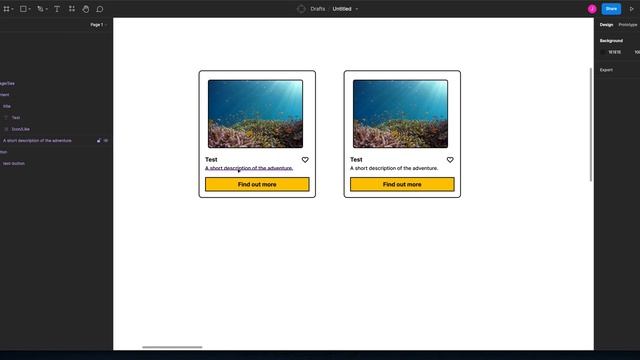Open the dropdown next to Untitled
The image size is (640, 360).
click(357, 9)
